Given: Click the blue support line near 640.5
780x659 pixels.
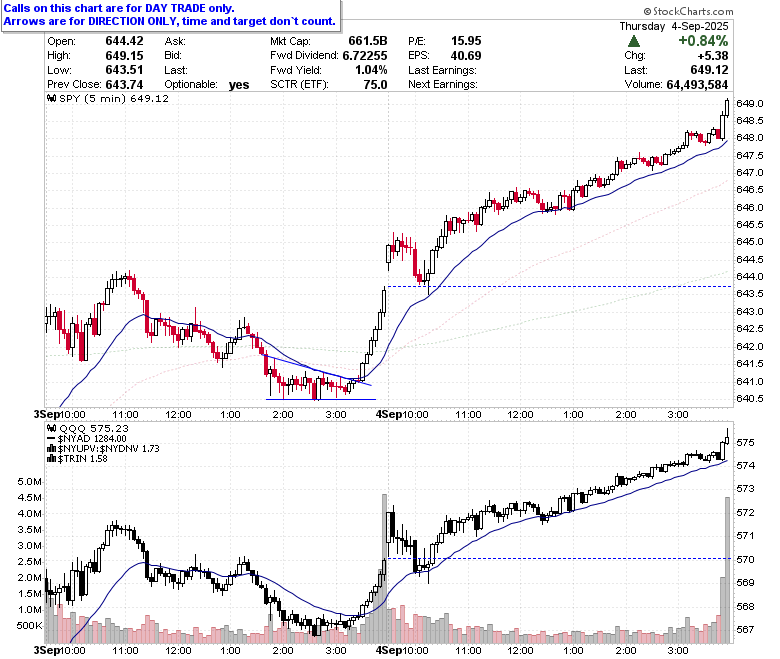Looking at the screenshot, I should click(x=321, y=399).
